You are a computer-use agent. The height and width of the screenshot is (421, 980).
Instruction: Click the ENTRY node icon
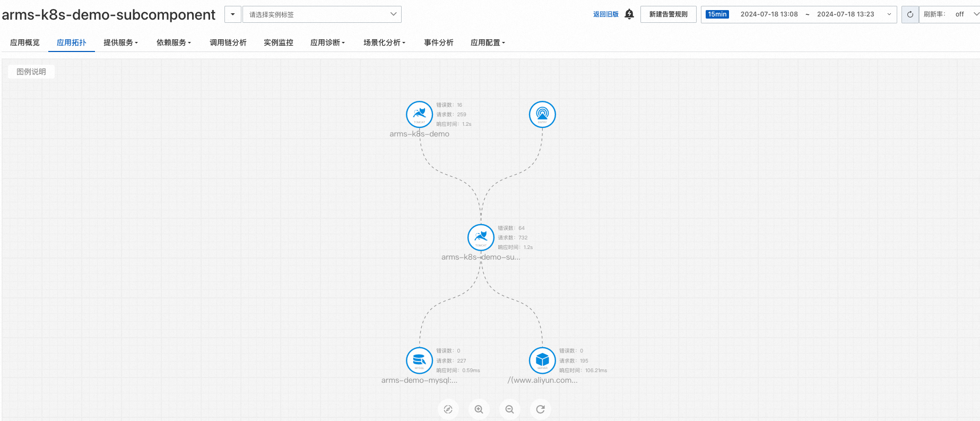click(x=542, y=114)
